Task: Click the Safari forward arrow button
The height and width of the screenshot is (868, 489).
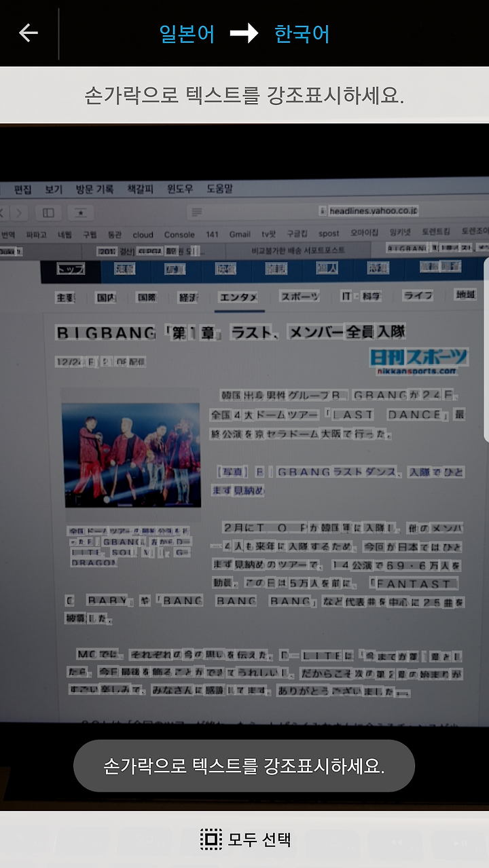Action: click(18, 213)
